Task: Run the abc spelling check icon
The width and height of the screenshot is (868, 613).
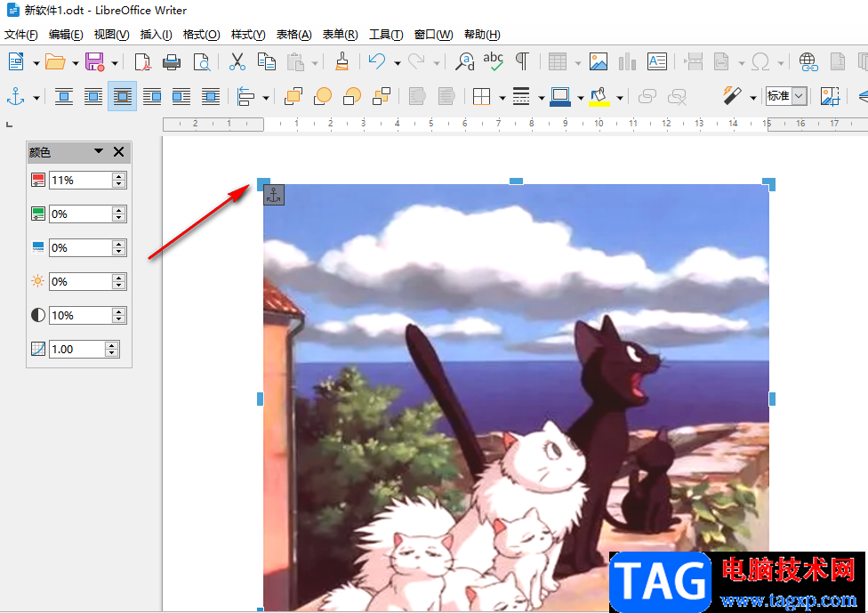Action: 493,62
